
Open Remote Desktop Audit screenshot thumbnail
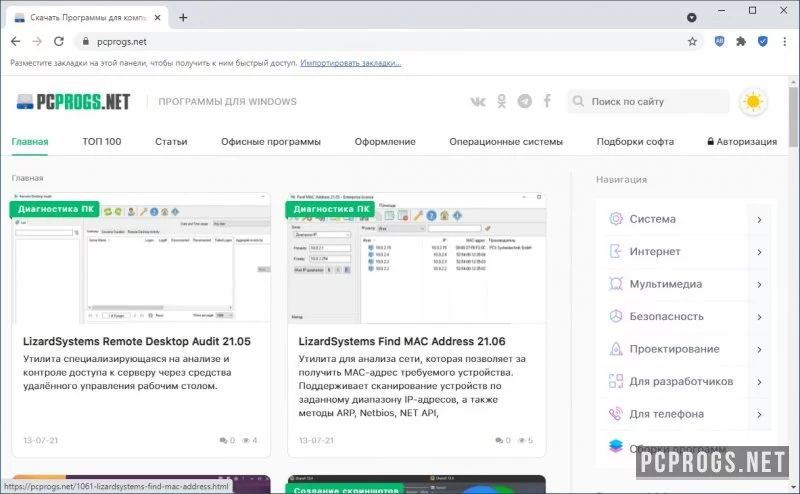pos(141,258)
